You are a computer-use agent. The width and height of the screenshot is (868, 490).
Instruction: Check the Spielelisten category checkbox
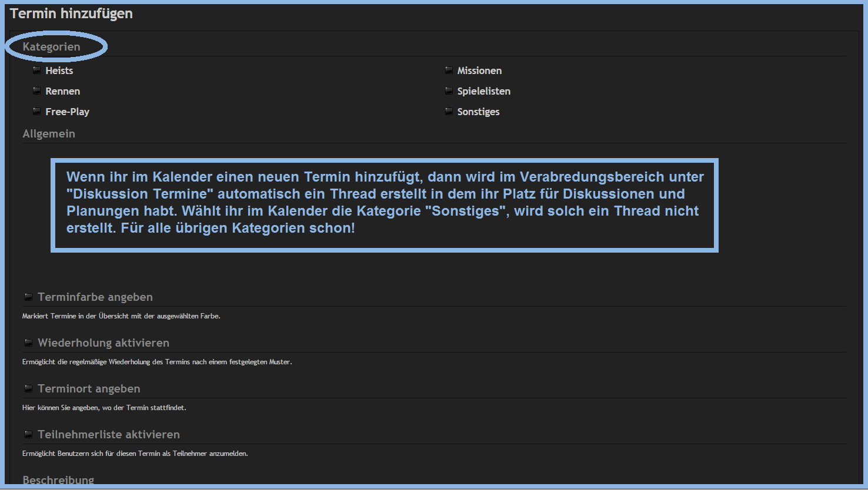point(449,91)
